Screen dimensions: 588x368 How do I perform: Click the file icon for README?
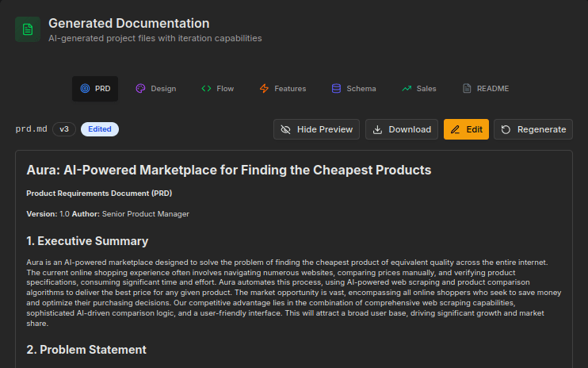click(x=467, y=89)
